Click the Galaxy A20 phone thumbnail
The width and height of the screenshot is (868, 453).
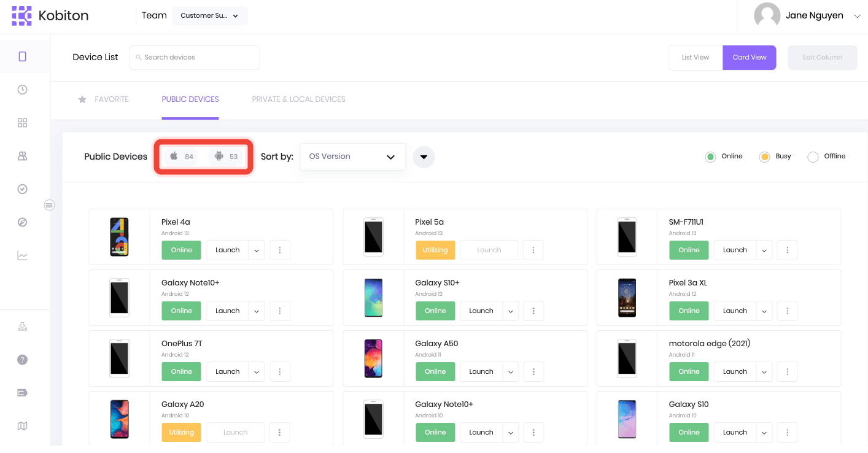pyautogui.click(x=119, y=419)
